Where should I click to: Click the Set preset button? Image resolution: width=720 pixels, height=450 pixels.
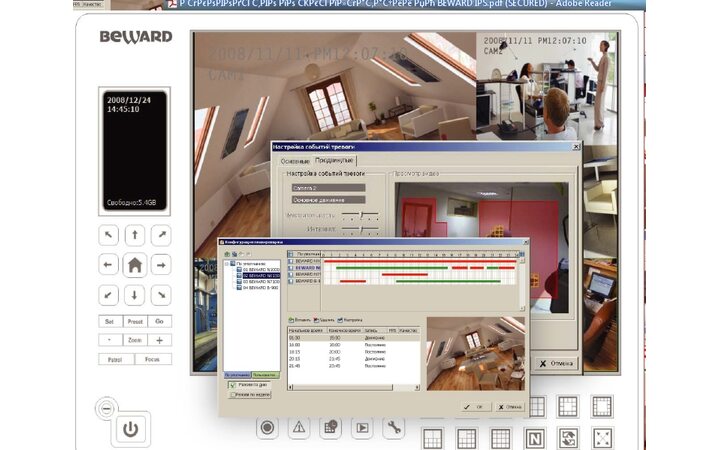110,321
